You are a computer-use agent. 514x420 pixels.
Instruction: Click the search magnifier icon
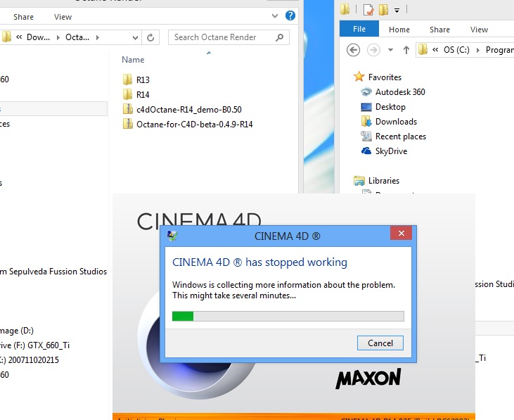(280, 37)
